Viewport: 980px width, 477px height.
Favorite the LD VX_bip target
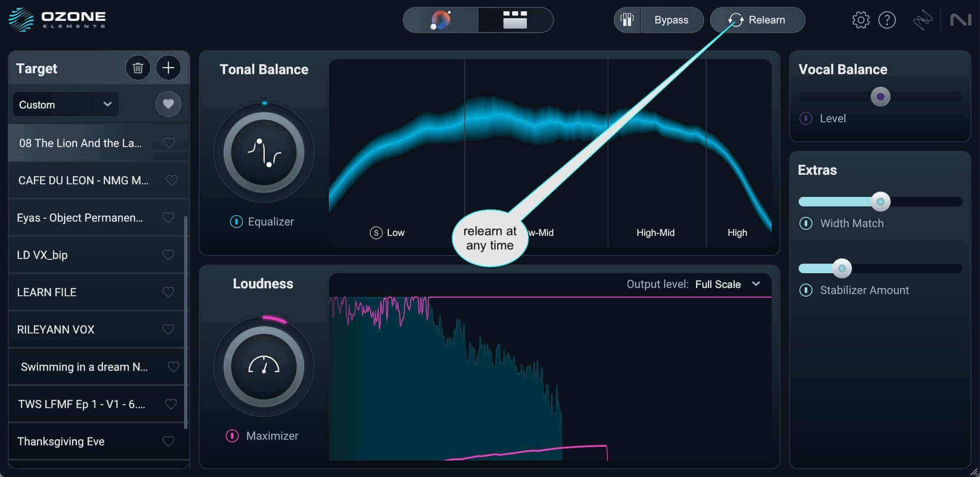(168, 255)
